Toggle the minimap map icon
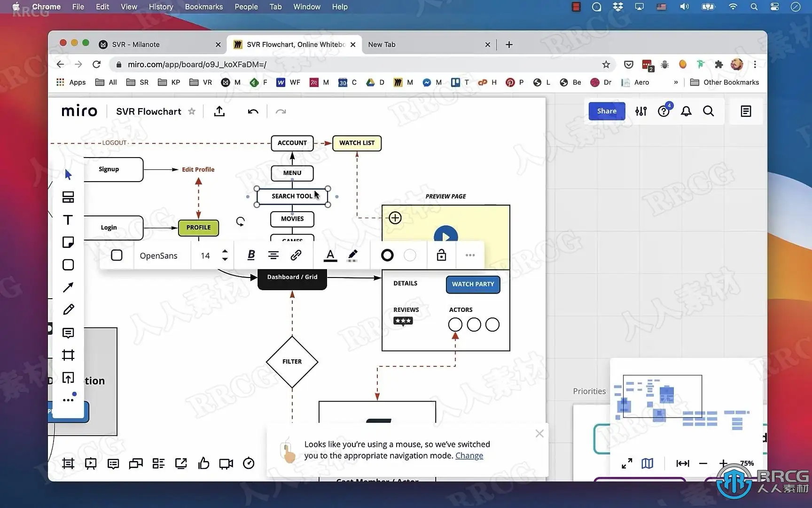Image resolution: width=812 pixels, height=508 pixels. click(648, 463)
